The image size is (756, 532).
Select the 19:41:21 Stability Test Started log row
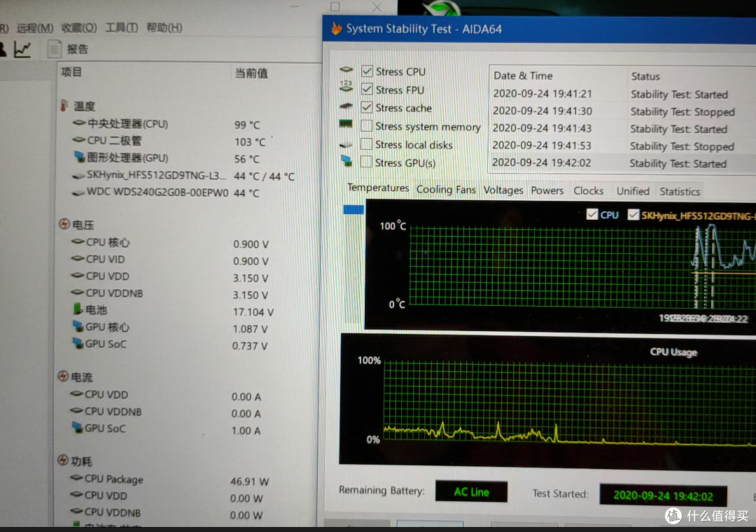click(x=622, y=94)
